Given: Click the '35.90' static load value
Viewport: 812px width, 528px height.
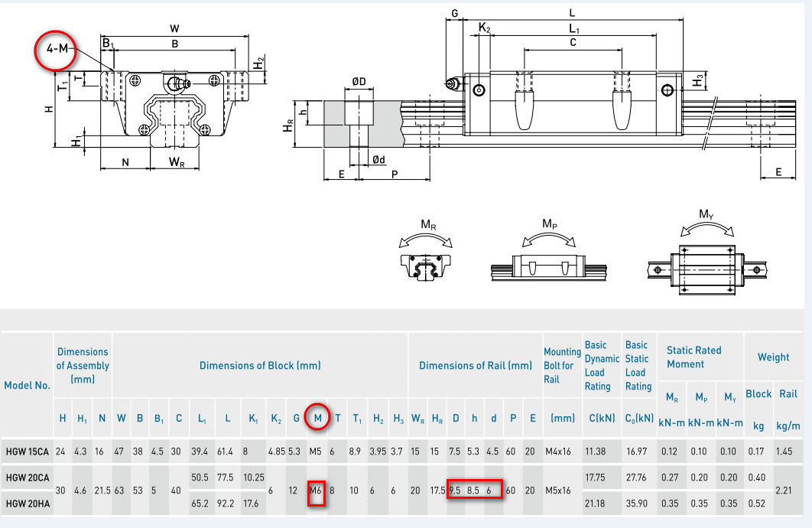Looking at the screenshot, I should (x=636, y=503).
